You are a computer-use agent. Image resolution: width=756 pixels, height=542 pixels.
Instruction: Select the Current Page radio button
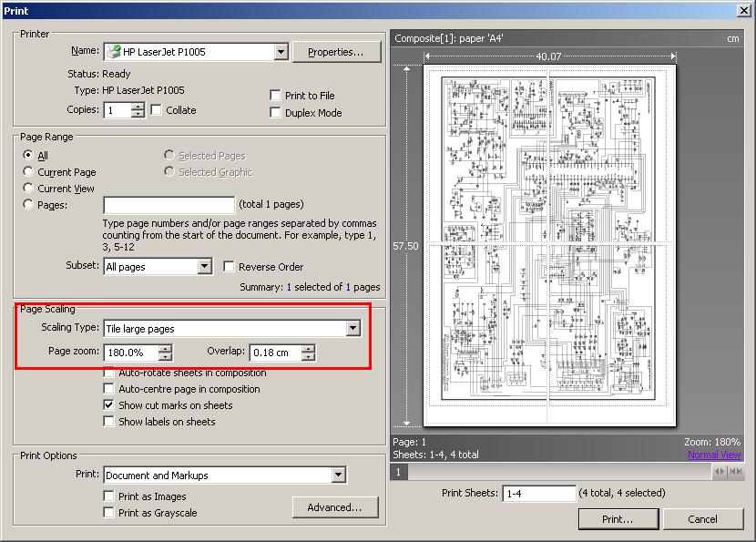click(x=29, y=172)
